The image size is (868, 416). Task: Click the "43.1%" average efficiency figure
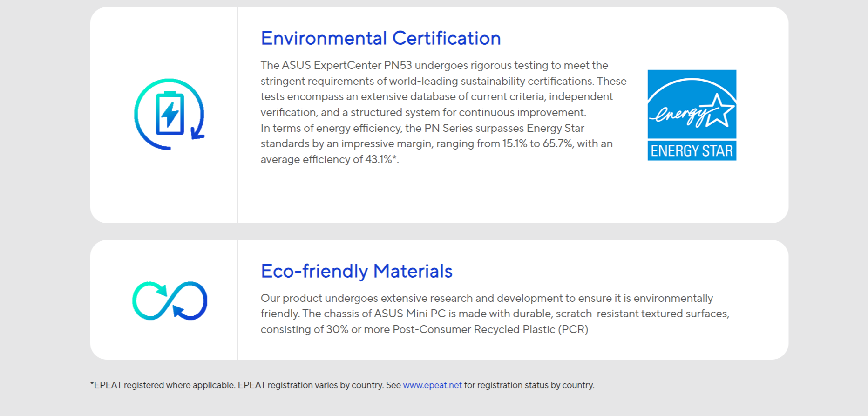(379, 159)
